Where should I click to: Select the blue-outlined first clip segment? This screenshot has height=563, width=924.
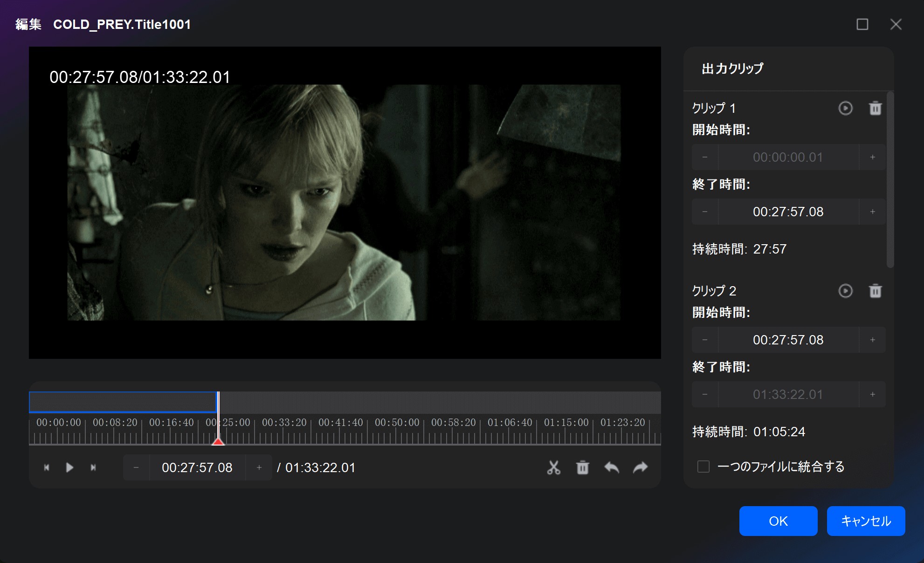pyautogui.click(x=123, y=402)
